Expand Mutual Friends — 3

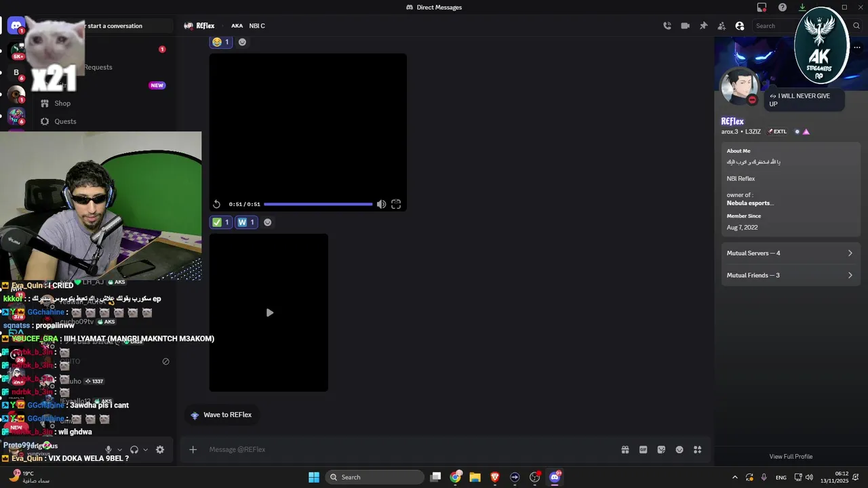pyautogui.click(x=791, y=275)
